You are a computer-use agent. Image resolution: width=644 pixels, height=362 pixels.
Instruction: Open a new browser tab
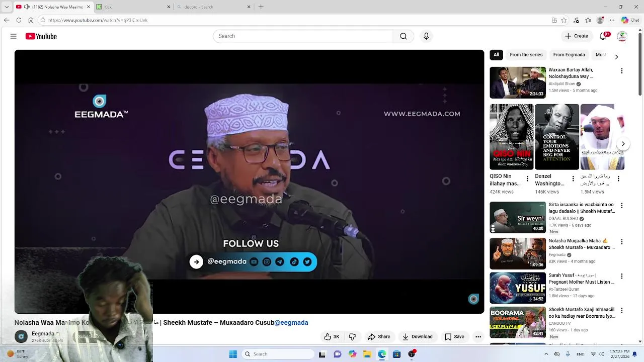point(261,7)
